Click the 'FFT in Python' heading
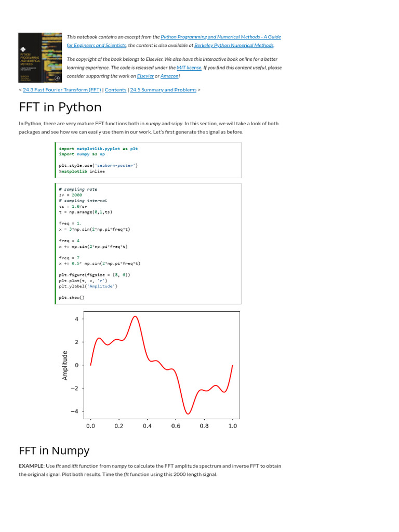The height and width of the screenshot is (532, 399). pyautogui.click(x=60, y=108)
